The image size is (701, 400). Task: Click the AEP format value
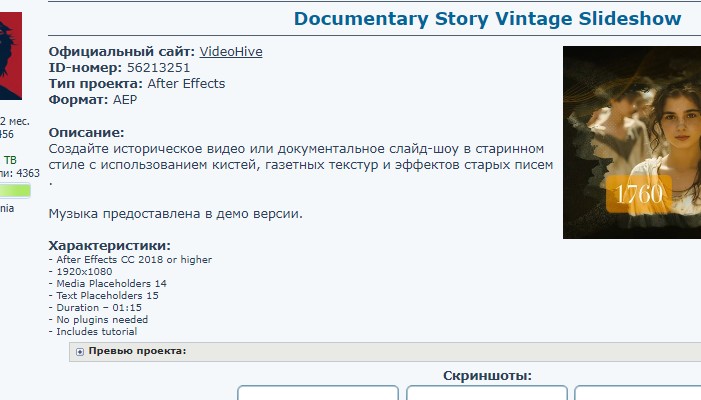[x=126, y=100]
